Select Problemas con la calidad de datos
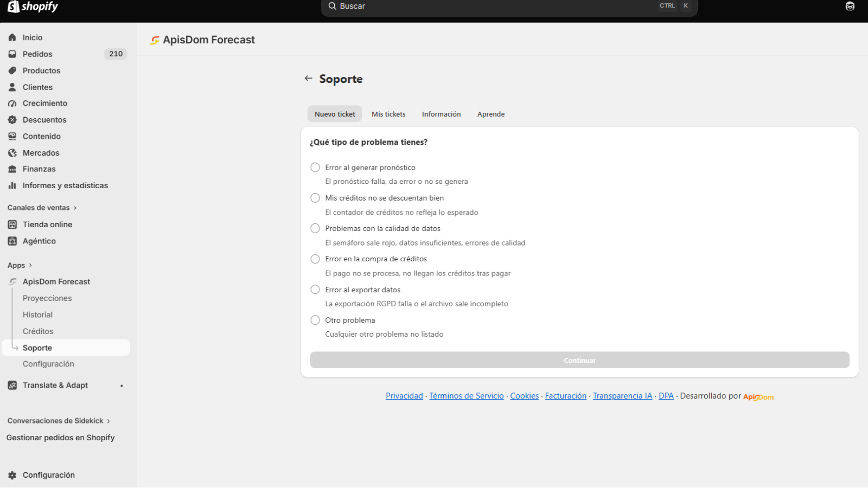The height and width of the screenshot is (488, 868). (315, 228)
